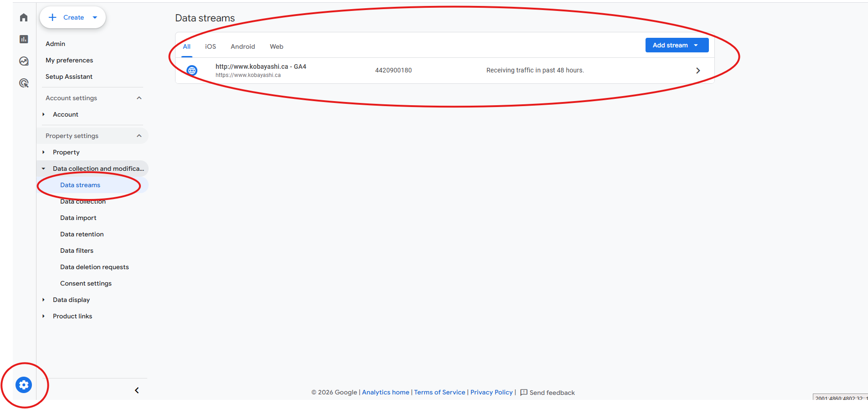Switch to the iOS tab
868x409 pixels.
point(210,46)
